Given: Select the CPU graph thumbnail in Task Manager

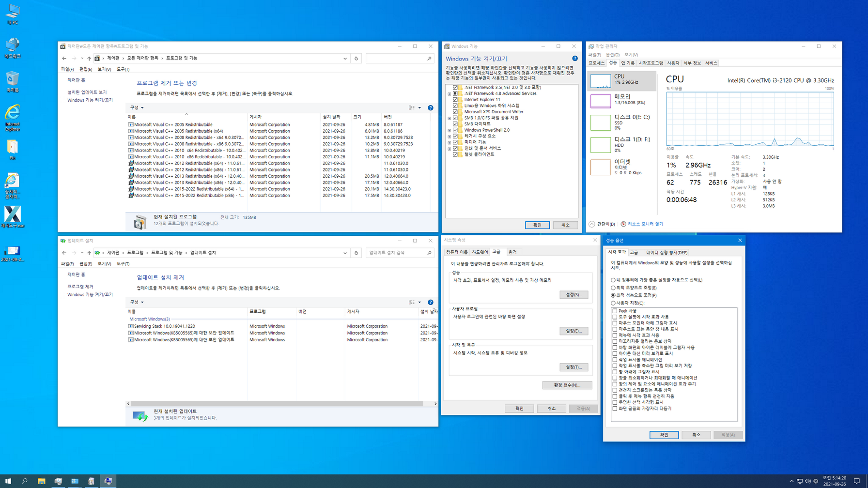Looking at the screenshot, I should 600,80.
